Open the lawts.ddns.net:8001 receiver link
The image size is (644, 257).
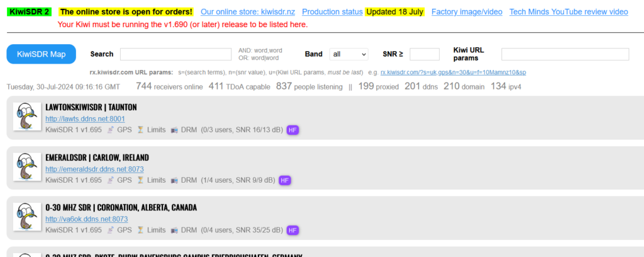pos(85,119)
